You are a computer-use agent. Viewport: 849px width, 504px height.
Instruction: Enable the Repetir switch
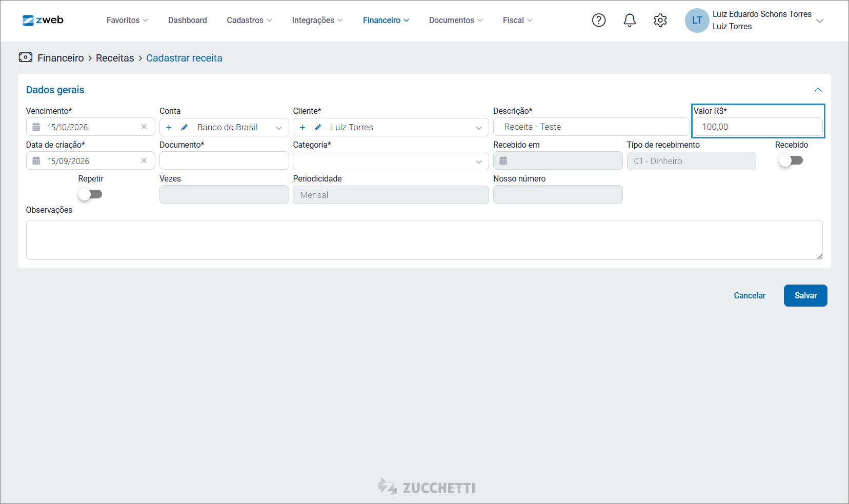tap(90, 194)
